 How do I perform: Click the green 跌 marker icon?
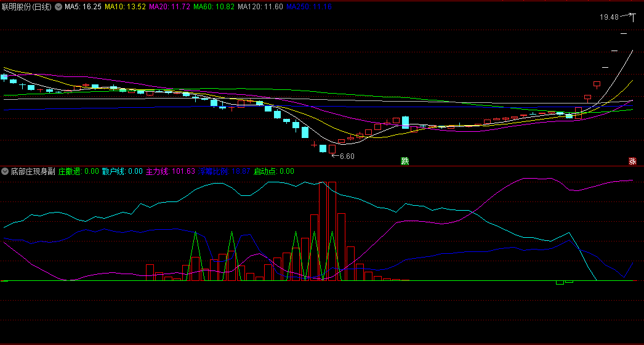click(x=405, y=161)
